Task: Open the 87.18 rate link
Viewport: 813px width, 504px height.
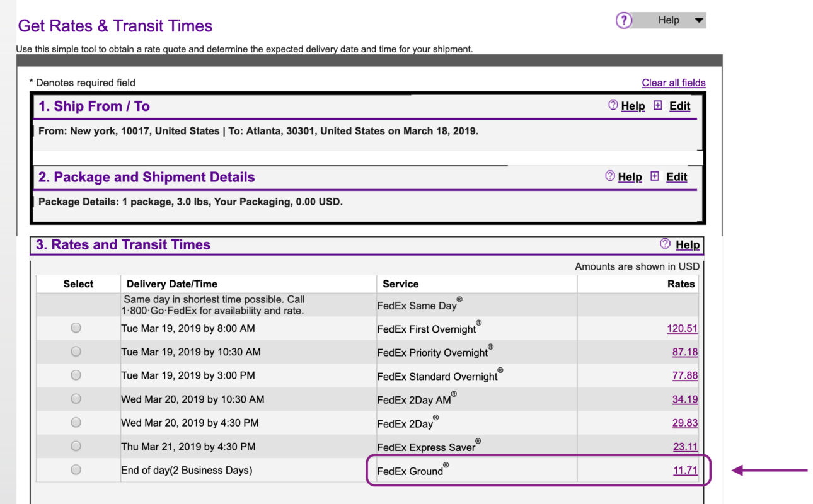Action: 685,352
